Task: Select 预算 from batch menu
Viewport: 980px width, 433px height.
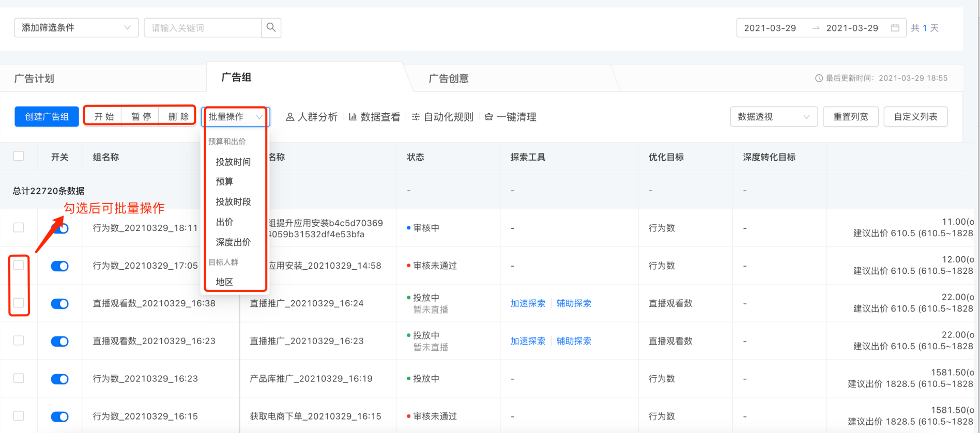Action: coord(224,181)
